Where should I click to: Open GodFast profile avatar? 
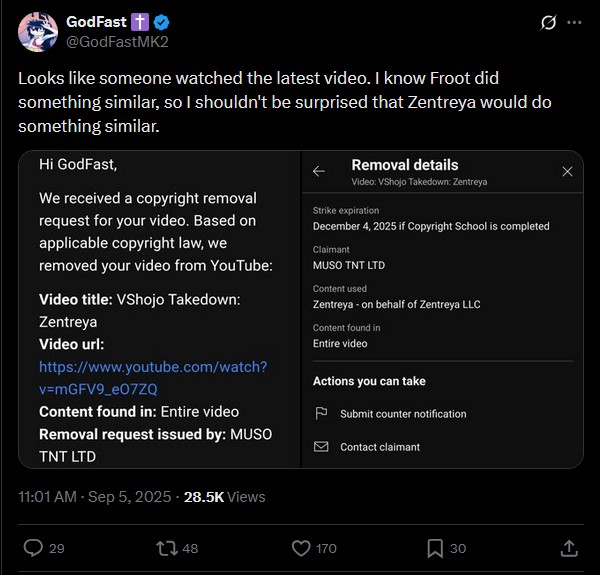[37, 31]
